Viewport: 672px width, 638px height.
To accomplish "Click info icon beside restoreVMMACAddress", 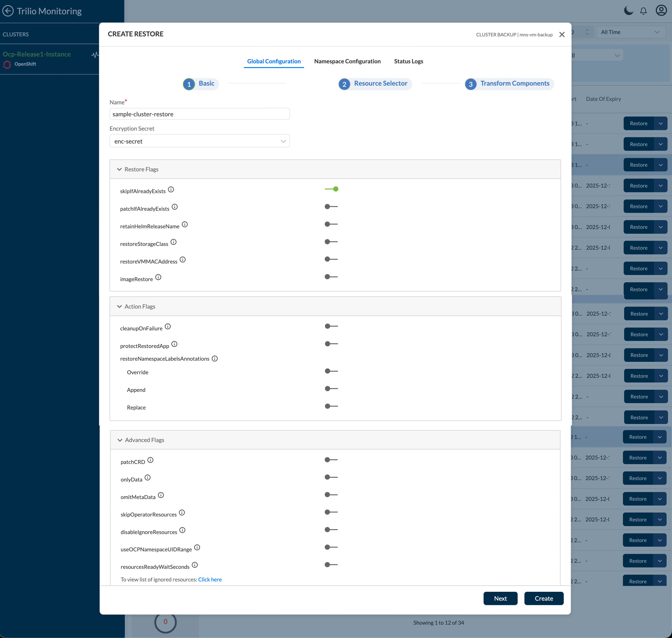I will click(183, 260).
